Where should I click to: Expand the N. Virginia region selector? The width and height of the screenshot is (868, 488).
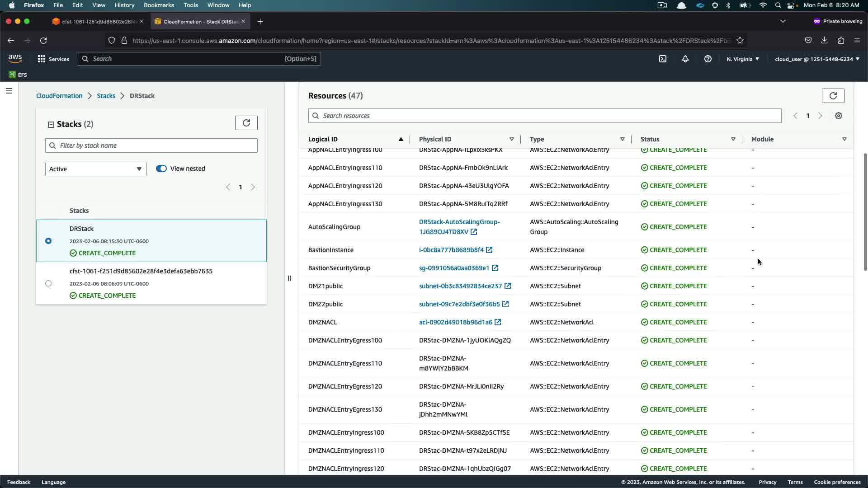click(743, 59)
